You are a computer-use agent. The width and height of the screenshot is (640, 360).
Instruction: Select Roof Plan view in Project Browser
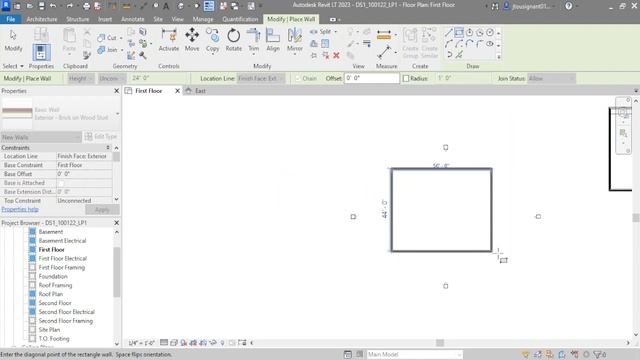pos(51,294)
